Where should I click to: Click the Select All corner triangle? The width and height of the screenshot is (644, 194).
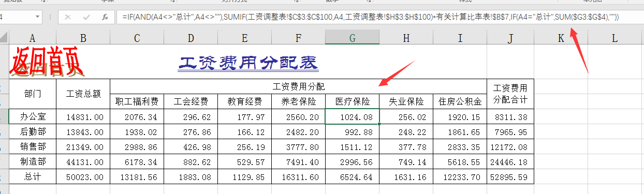[x=4, y=38]
